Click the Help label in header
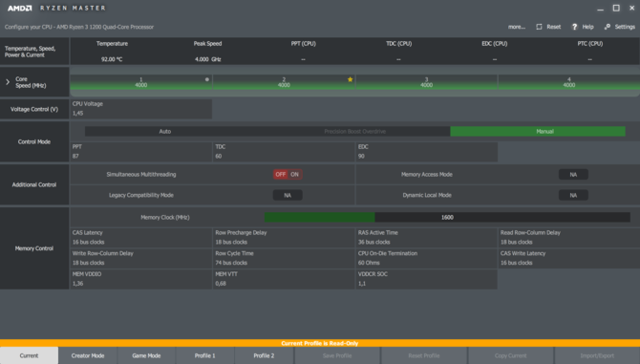640x364 pixels. (x=587, y=27)
